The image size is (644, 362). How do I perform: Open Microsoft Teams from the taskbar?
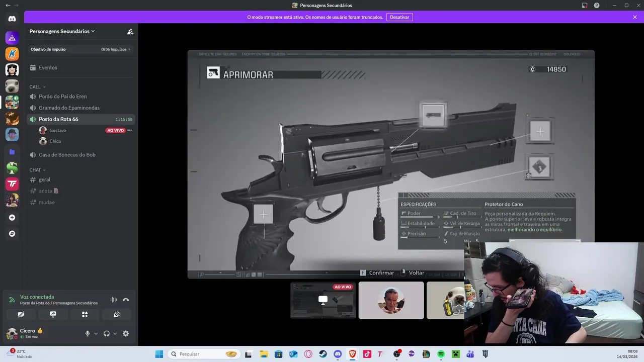click(x=470, y=354)
